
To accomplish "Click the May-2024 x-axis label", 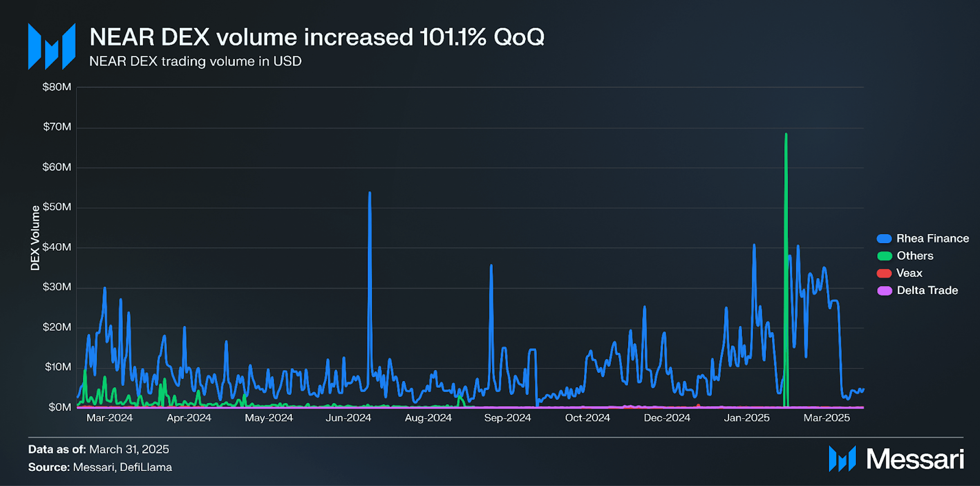I will (269, 418).
